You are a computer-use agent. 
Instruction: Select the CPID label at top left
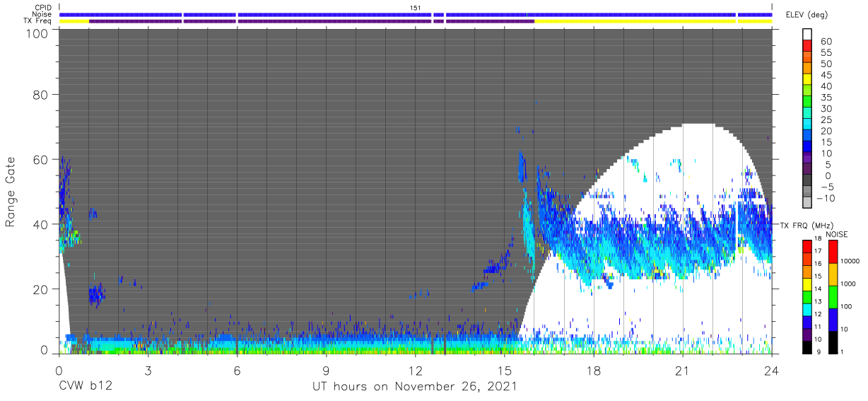(x=44, y=8)
